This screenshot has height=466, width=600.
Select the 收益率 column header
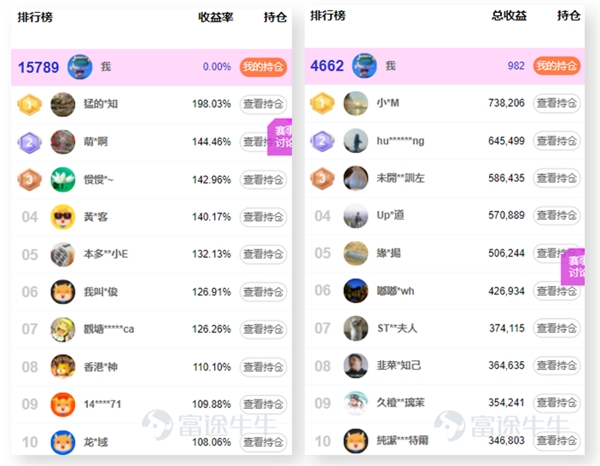tap(215, 17)
